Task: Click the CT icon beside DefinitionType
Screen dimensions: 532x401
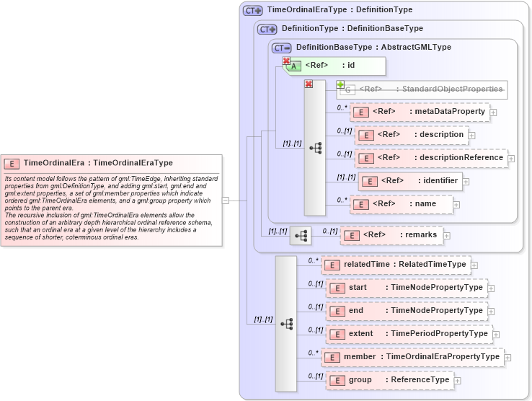Action: 267,30
